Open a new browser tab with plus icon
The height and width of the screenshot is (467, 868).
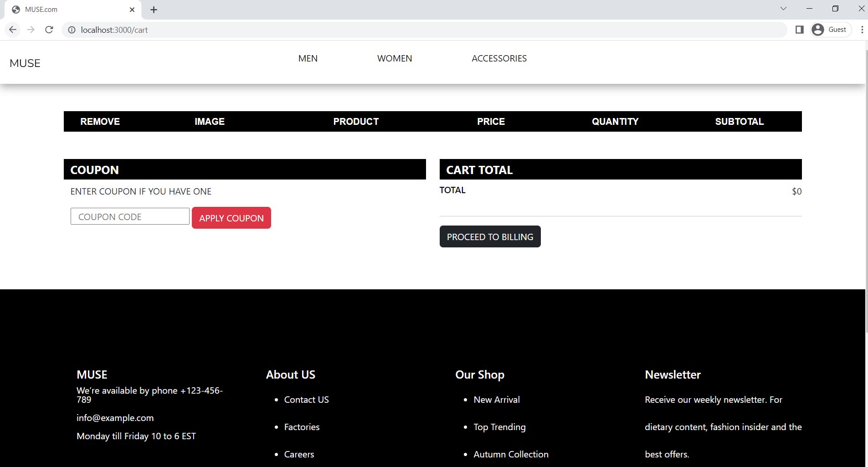pyautogui.click(x=154, y=9)
